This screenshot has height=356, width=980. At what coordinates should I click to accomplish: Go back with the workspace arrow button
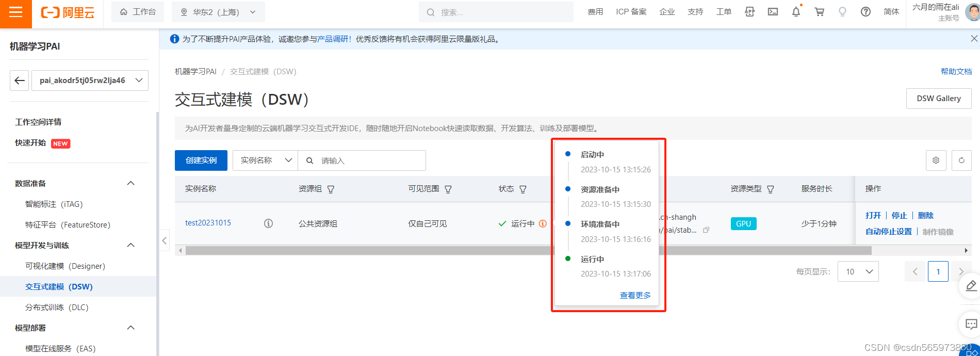20,80
